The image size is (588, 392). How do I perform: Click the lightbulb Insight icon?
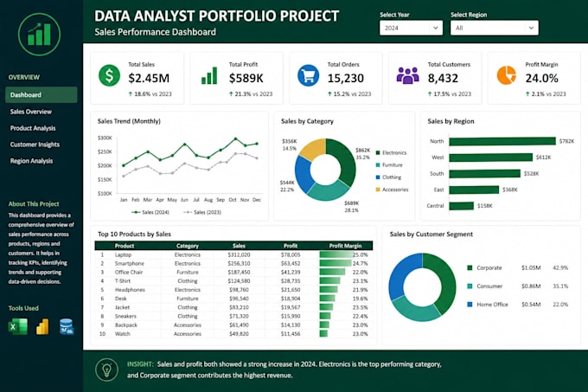point(107,370)
